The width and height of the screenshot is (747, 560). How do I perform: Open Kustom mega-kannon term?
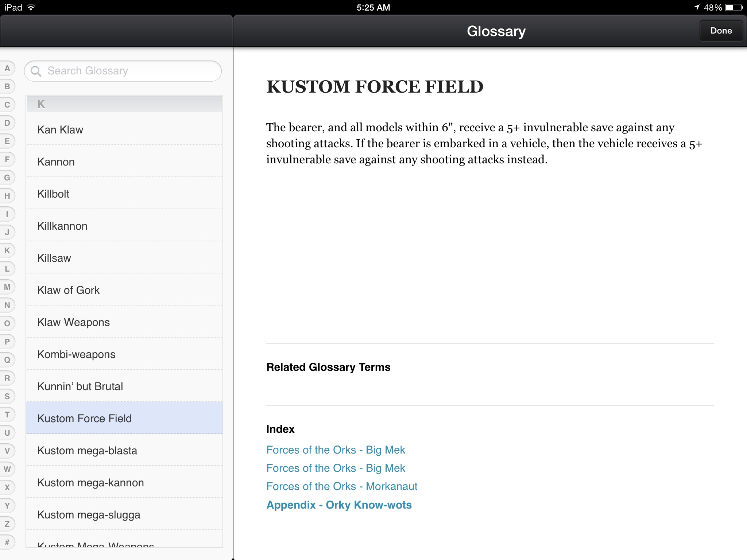click(124, 482)
